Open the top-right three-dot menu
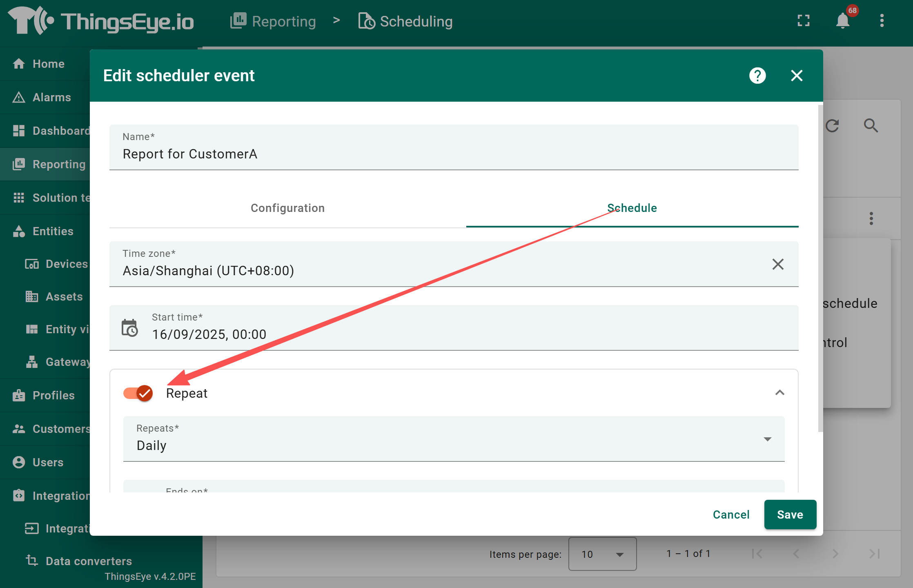Screen dimensions: 913x588 (x=882, y=20)
